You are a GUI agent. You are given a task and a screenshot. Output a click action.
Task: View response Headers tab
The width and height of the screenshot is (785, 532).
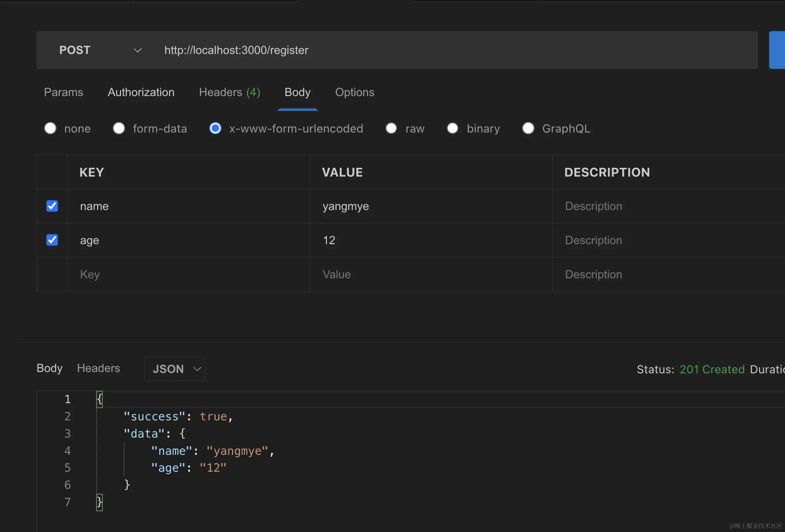tap(98, 368)
